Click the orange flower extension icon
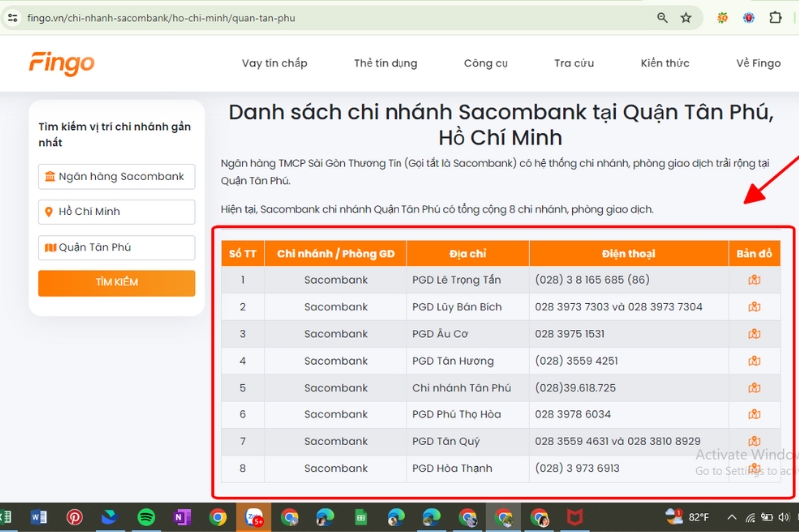 pos(722,18)
